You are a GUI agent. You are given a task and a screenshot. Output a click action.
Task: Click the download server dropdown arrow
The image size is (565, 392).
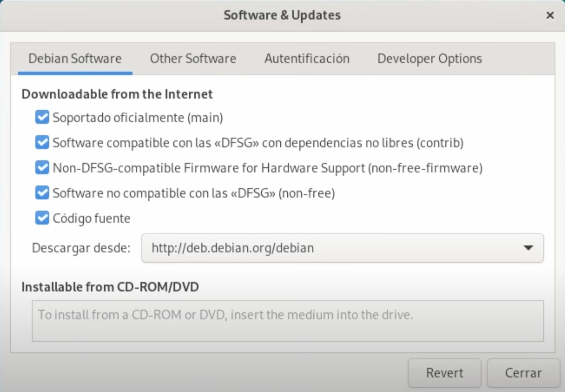(x=528, y=248)
